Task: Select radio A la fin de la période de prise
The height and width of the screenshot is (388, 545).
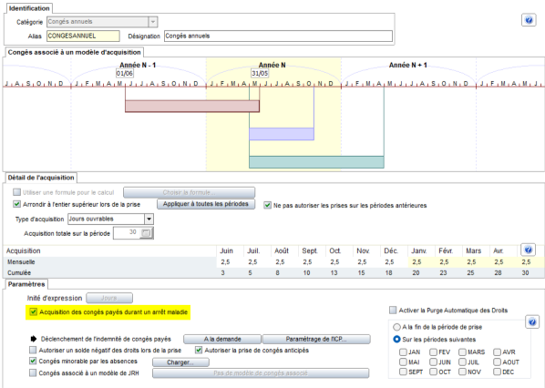Action: click(397, 327)
